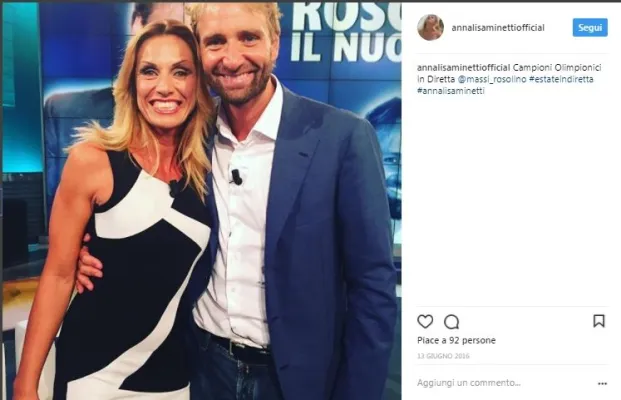
Task: Click the IL NUO text on the studio backdrop
Action: click(x=345, y=48)
